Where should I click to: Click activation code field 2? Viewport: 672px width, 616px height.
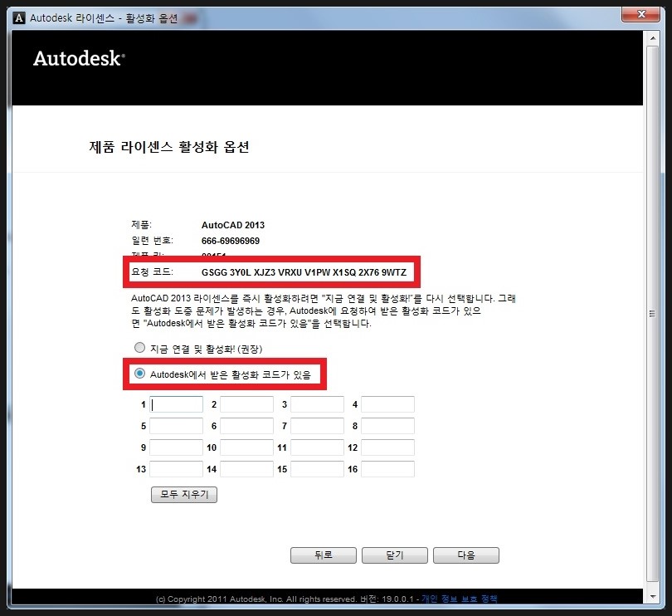[246, 404]
